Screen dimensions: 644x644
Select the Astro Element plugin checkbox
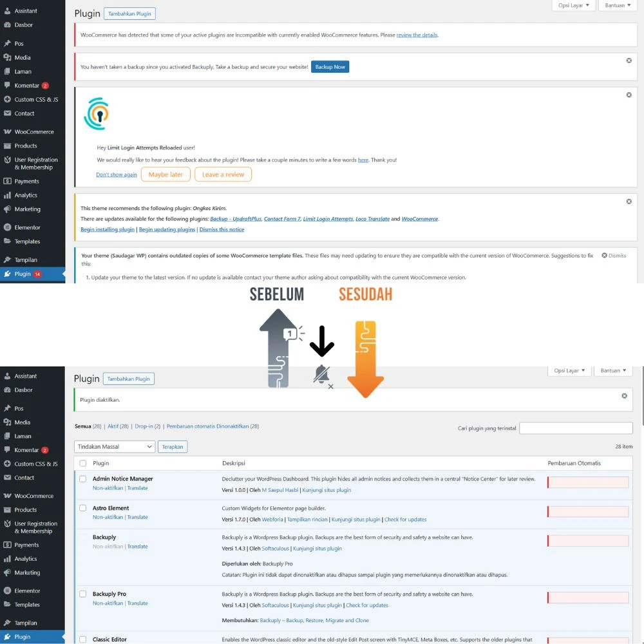[x=82, y=508]
